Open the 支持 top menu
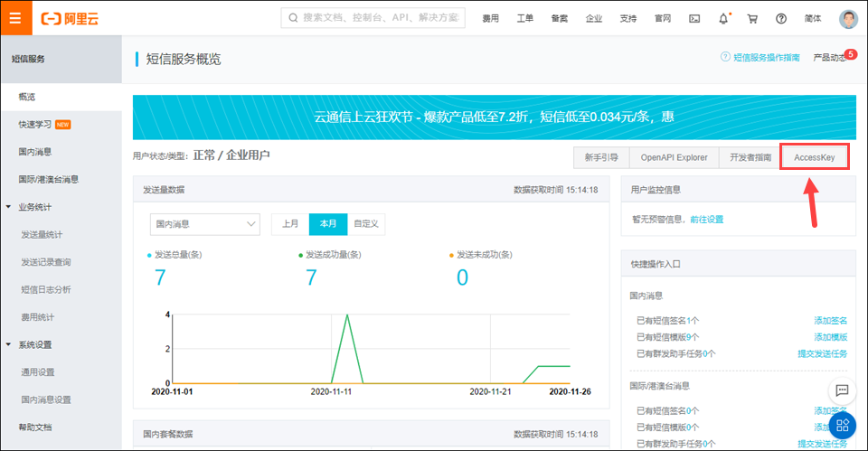 tap(627, 19)
